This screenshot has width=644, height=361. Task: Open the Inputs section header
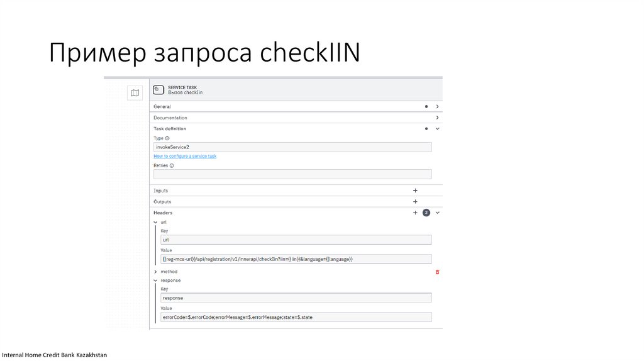coord(296,191)
